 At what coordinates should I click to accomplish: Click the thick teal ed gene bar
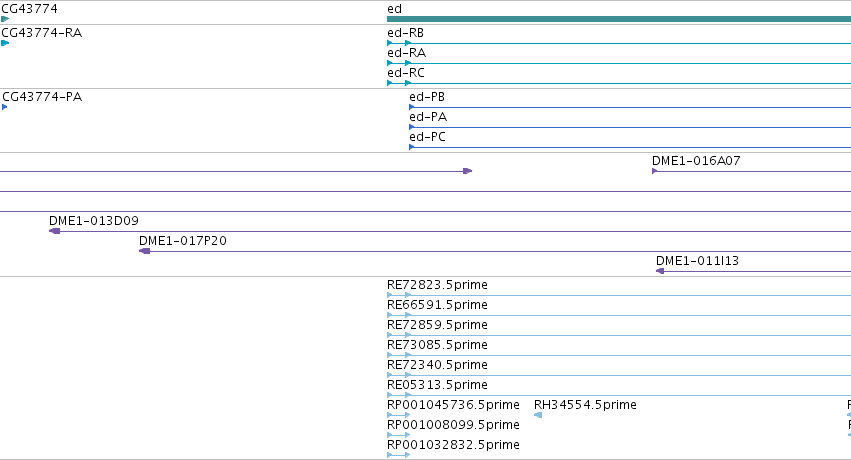(619, 19)
